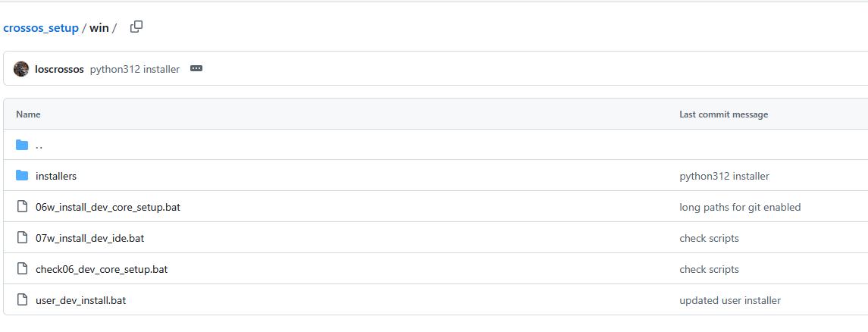This screenshot has width=868, height=332.
Task: Click the loscrossos user avatar
Action: 21,69
